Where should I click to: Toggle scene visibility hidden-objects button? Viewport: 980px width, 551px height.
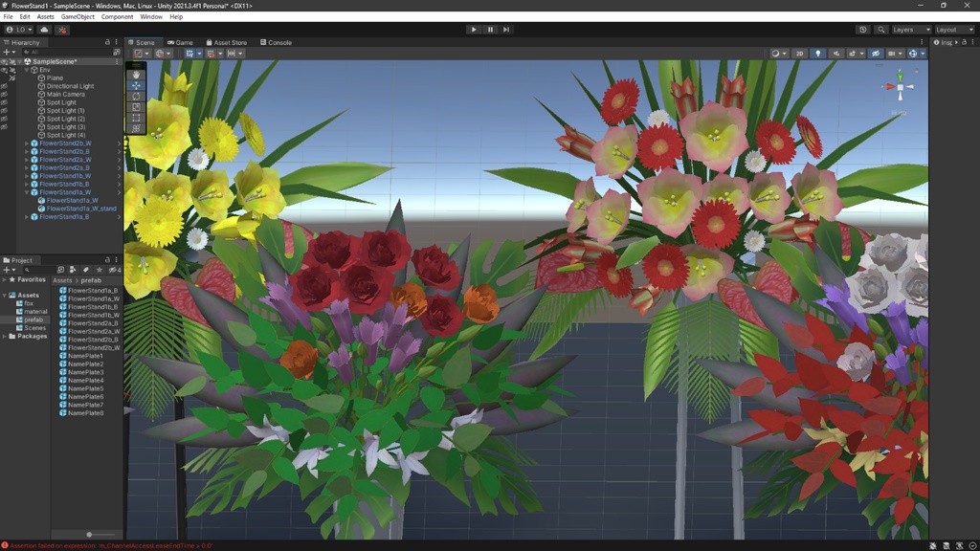point(876,54)
